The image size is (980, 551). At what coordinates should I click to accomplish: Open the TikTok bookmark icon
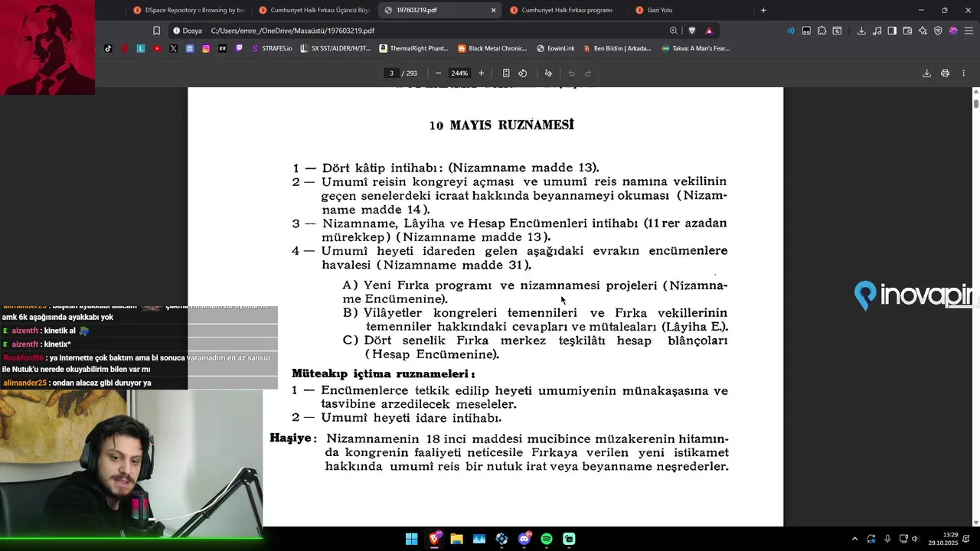(x=108, y=48)
